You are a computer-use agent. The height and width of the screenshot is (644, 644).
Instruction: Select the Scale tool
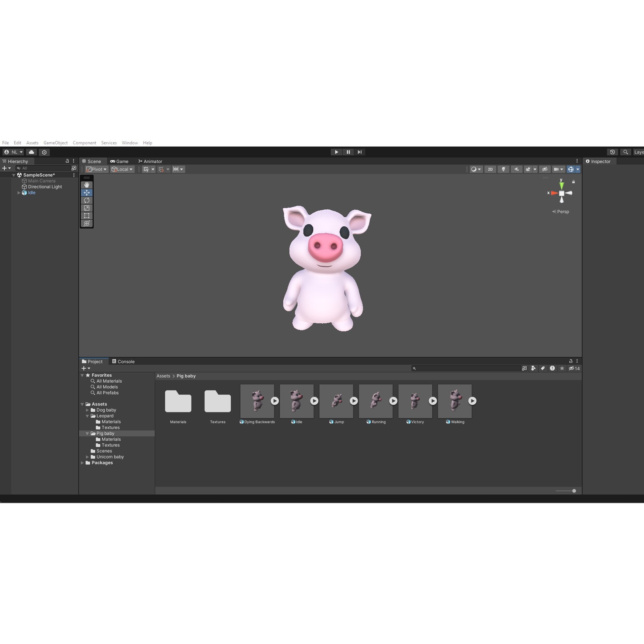click(87, 208)
